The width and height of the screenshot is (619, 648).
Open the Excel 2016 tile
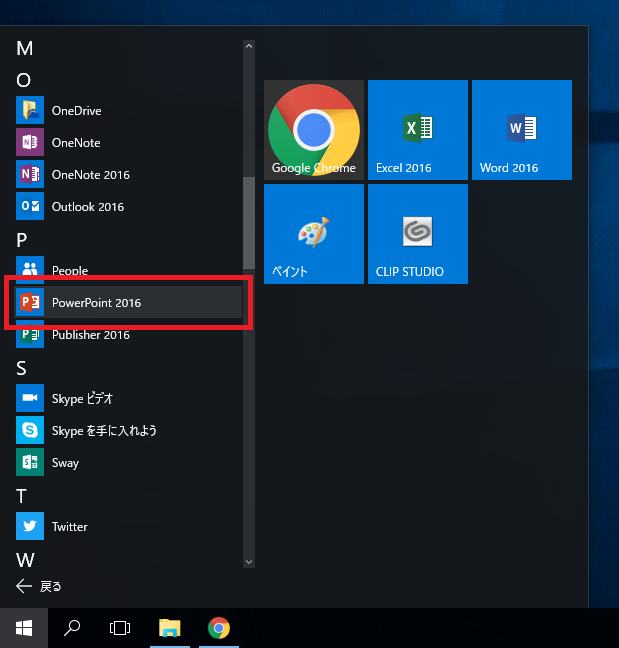click(x=417, y=130)
